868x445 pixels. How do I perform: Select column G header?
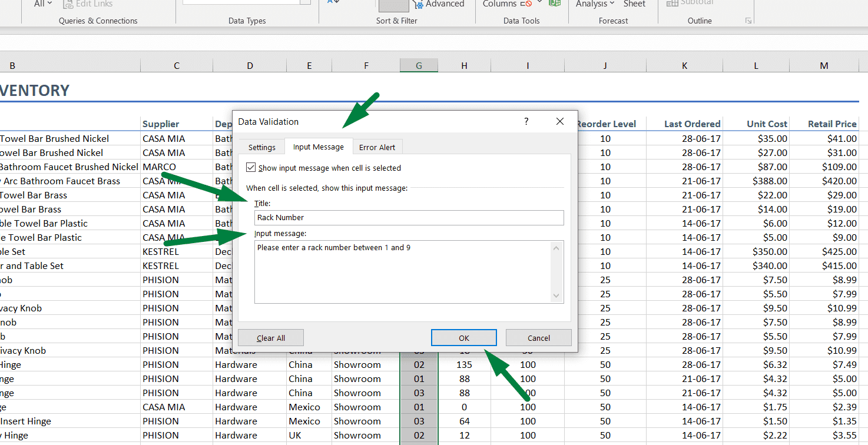(x=419, y=66)
